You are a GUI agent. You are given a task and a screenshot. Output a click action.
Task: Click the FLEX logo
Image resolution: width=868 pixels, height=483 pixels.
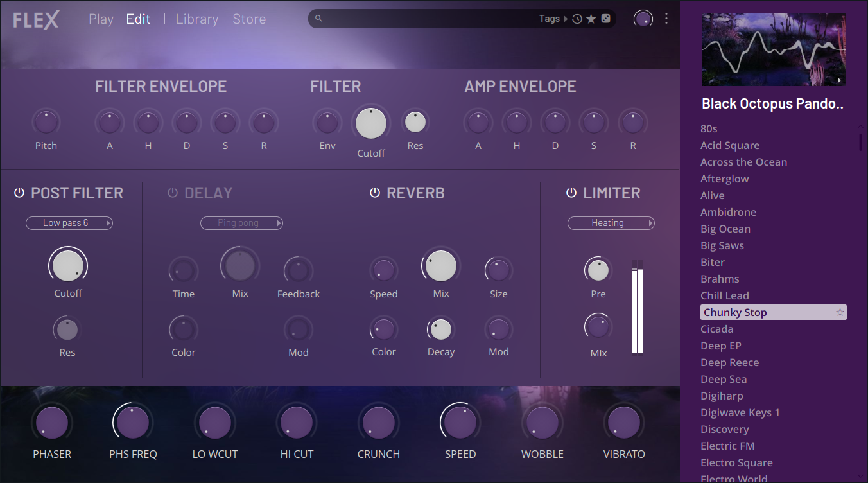click(36, 20)
